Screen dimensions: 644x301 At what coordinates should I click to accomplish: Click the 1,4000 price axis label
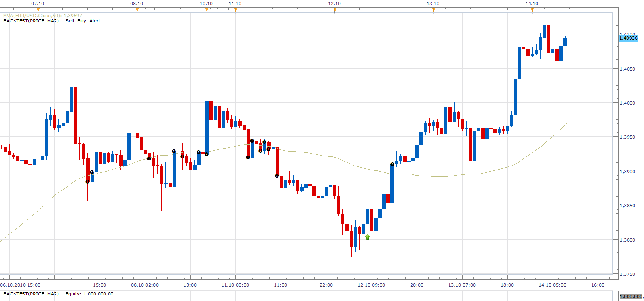627,103
